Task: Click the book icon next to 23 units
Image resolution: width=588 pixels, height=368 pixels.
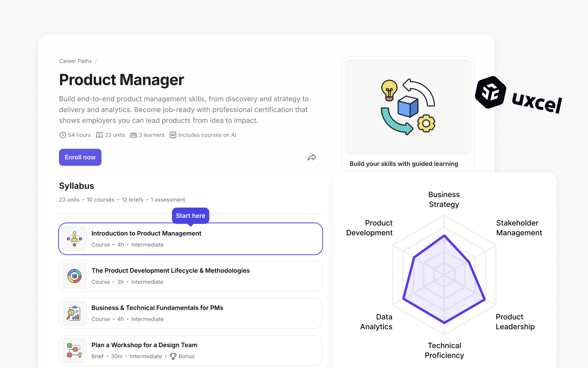Action: 99,135
